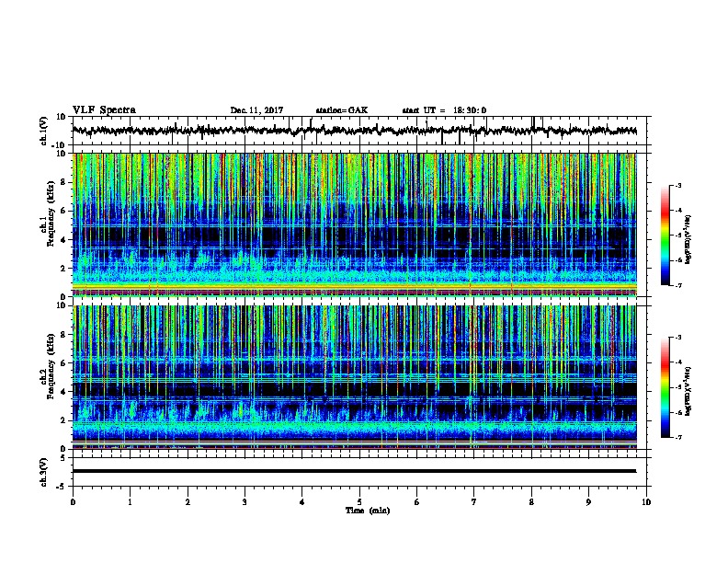
Task: Click the time-axis tick label "8"
Action: [x=531, y=502]
